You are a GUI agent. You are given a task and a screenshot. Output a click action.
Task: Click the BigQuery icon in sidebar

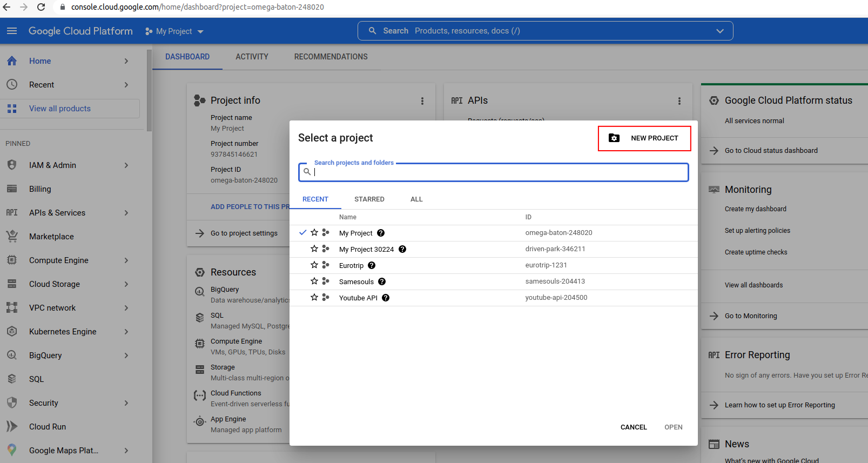click(x=12, y=355)
